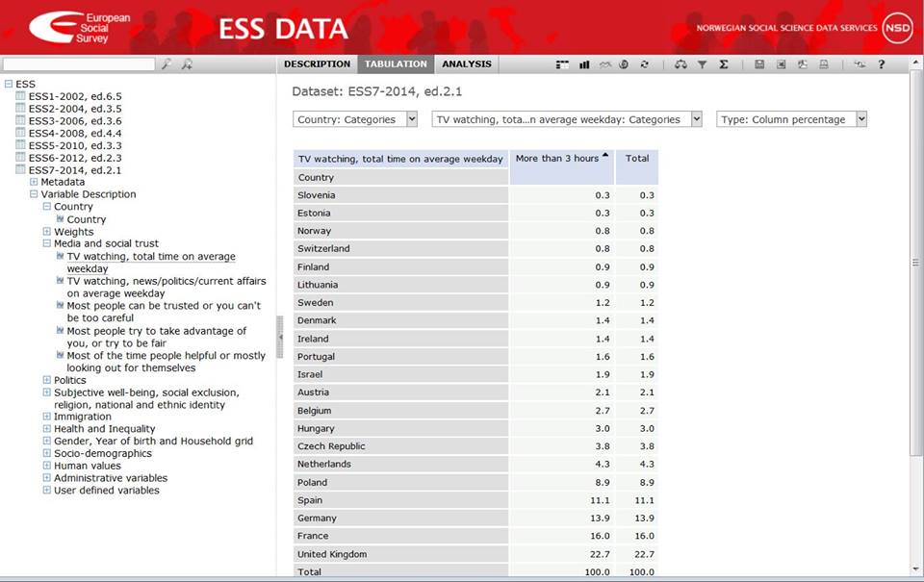The width and height of the screenshot is (924, 582).
Task: Open the DESCRIPTION tab
Action: click(x=317, y=63)
